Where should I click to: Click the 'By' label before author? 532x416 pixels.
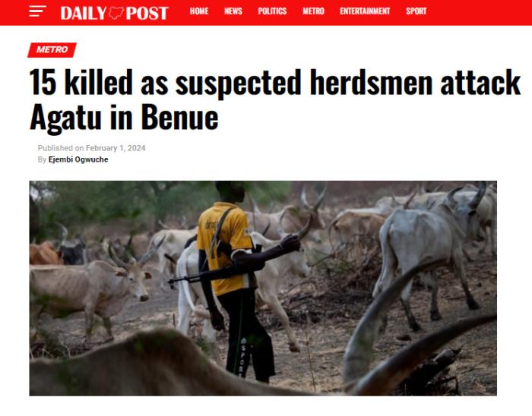coord(42,159)
